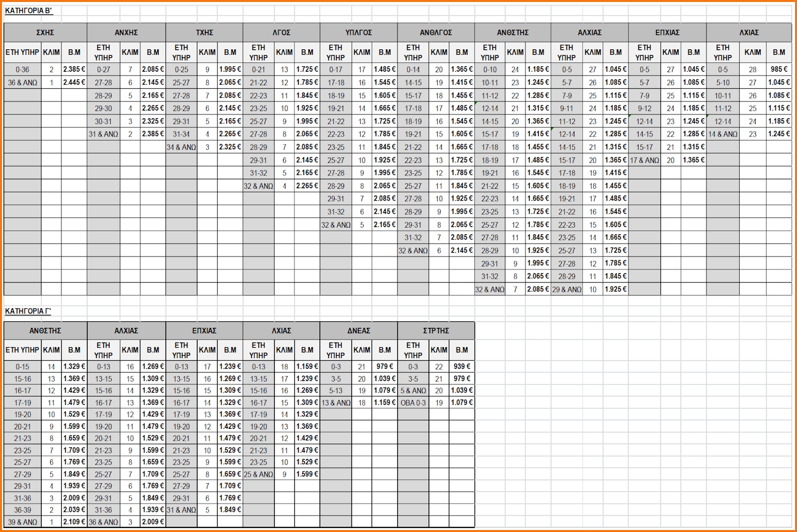The height and width of the screenshot is (532, 797).
Task: Click the 9-11 cell under ΑΛΧΙΑΣ
Action: [566, 108]
